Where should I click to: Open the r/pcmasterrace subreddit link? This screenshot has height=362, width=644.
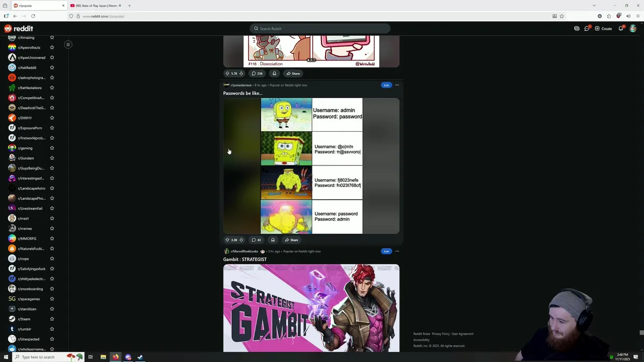[241, 85]
